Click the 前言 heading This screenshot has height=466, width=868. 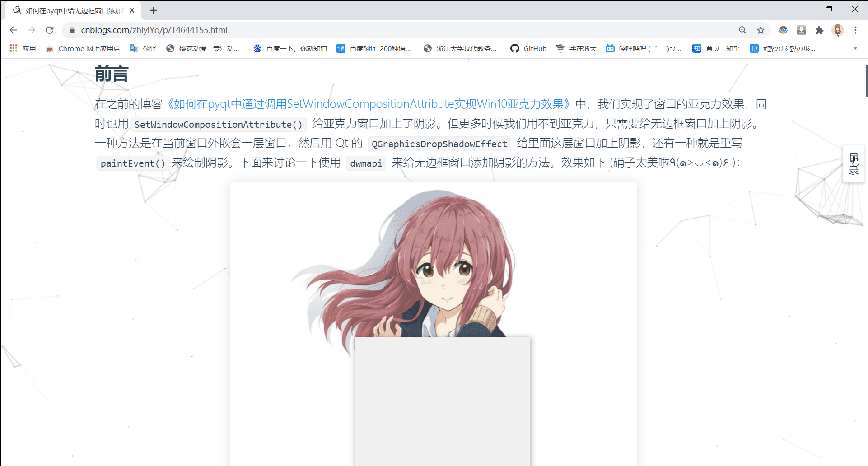(112, 74)
